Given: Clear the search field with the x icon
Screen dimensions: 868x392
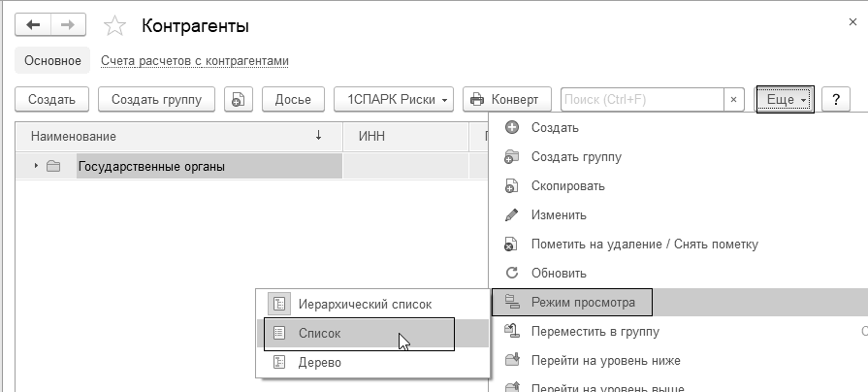Looking at the screenshot, I should tap(734, 99).
